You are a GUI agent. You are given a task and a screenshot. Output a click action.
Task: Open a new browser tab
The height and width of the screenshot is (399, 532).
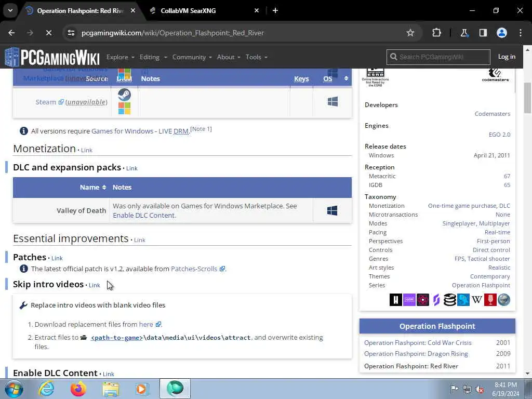(275, 10)
